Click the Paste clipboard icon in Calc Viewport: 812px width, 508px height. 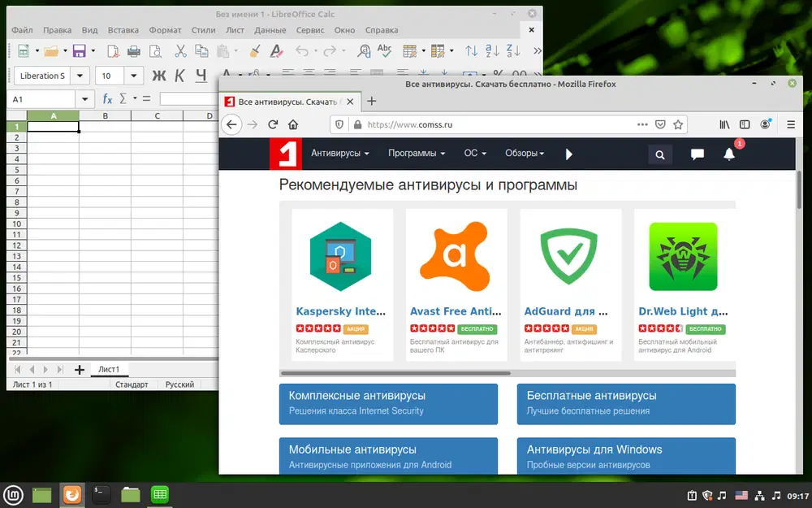(222, 50)
